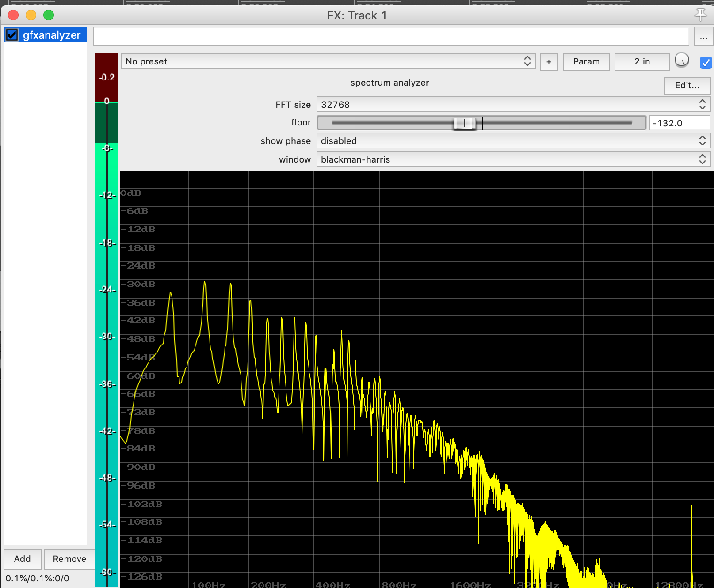The height and width of the screenshot is (588, 714).
Task: Click the FX comment text field
Action: [x=391, y=36]
